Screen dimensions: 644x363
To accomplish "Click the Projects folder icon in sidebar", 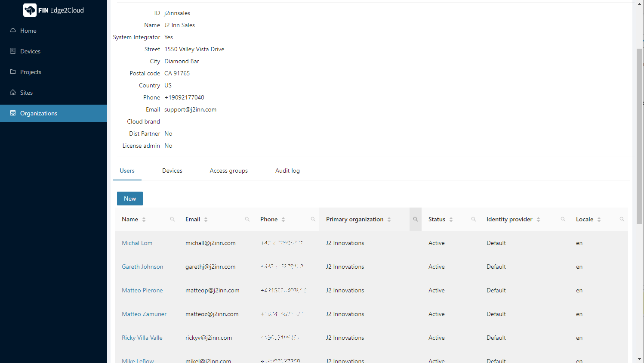I will (x=13, y=72).
